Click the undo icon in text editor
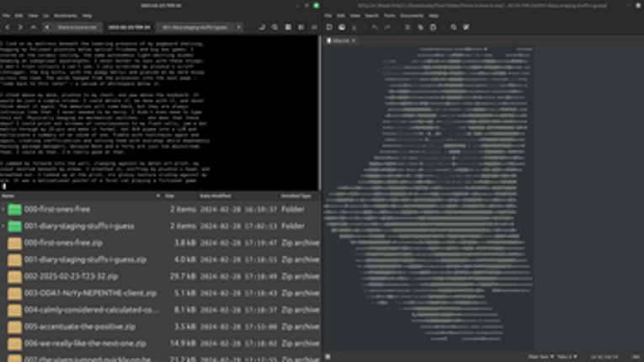The height and width of the screenshot is (362, 644). pyautogui.click(x=375, y=27)
